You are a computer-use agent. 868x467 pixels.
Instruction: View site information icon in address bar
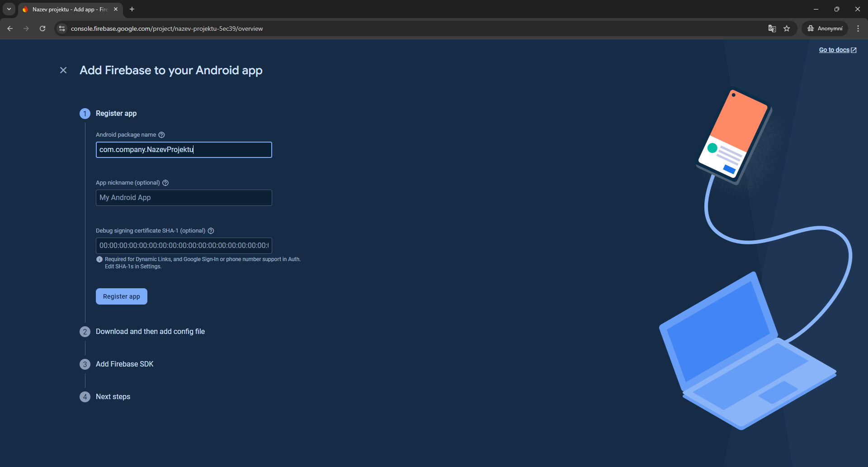pos(62,29)
